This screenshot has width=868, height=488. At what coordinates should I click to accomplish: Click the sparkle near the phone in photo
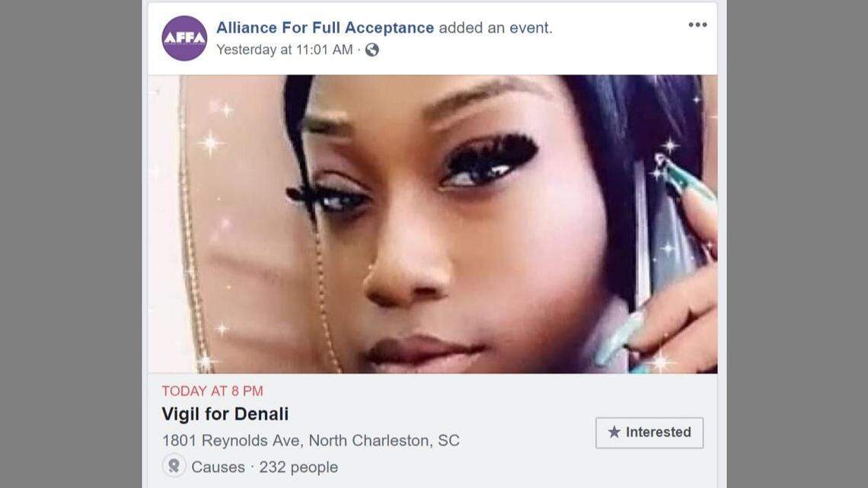point(670,147)
